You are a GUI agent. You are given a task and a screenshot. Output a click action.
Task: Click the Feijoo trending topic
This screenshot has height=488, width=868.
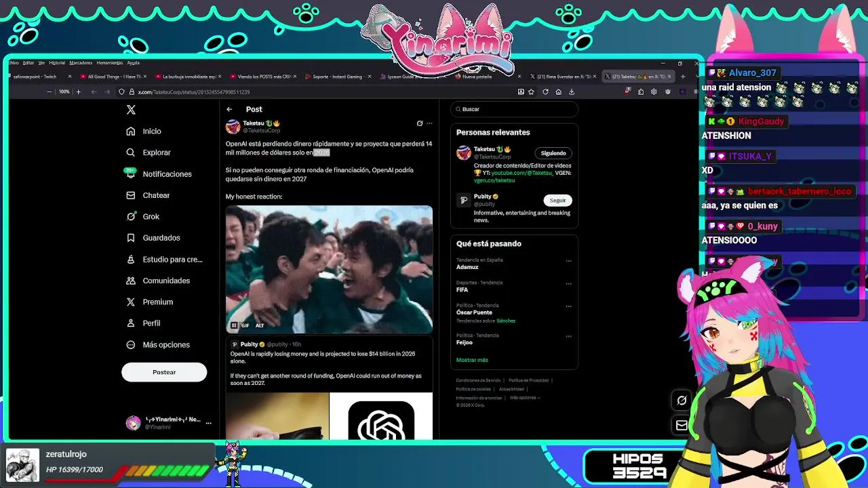click(x=465, y=342)
